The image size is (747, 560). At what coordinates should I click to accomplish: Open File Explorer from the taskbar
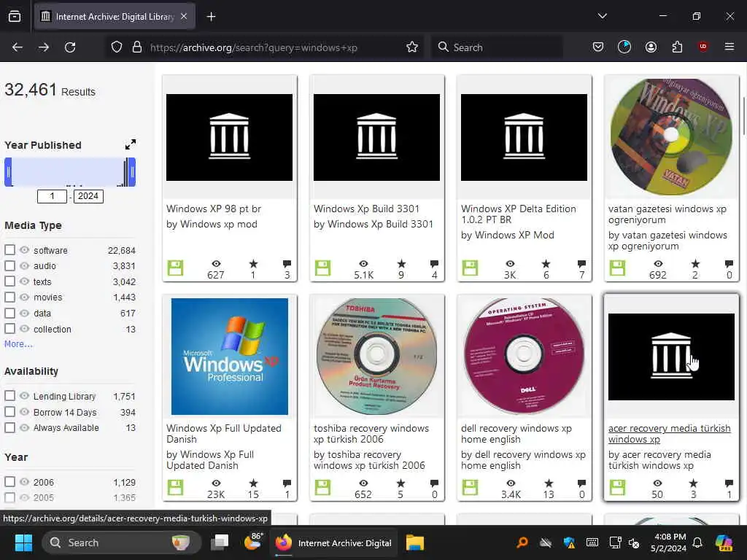[x=415, y=542]
